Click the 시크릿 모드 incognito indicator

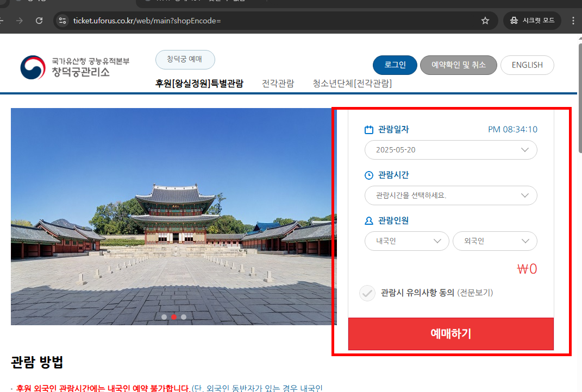click(531, 21)
